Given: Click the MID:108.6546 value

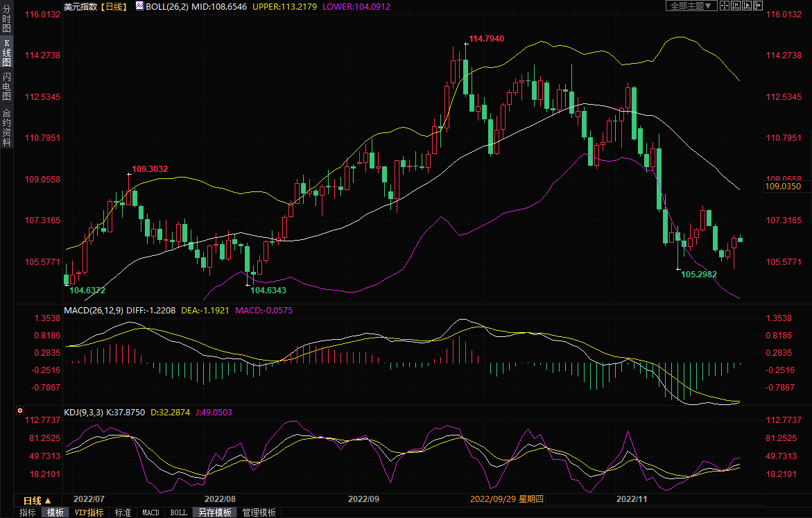Looking at the screenshot, I should (x=219, y=7).
